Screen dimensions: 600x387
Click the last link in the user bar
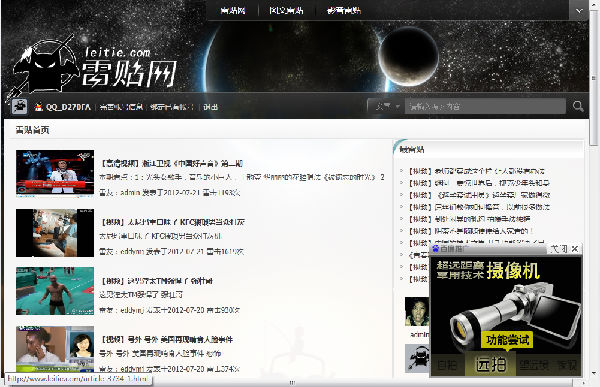[x=210, y=107]
